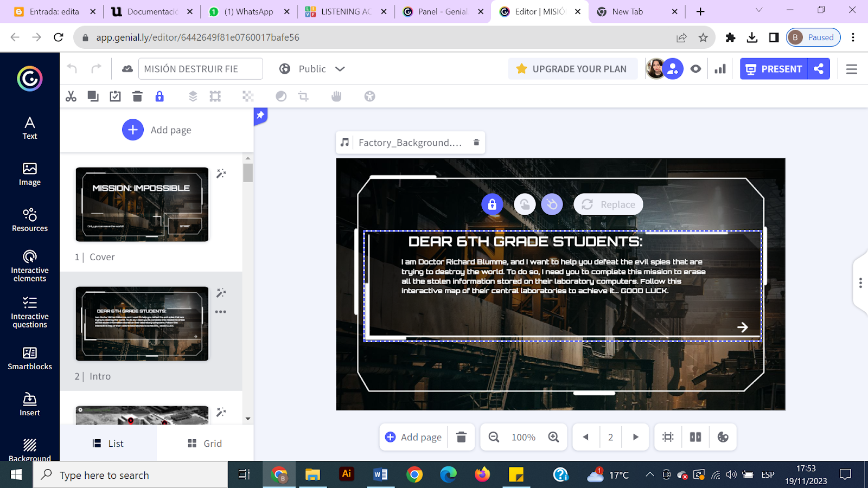Viewport: 868px width, 488px height.
Task: Delete the Factory_Background audio
Action: (x=476, y=143)
